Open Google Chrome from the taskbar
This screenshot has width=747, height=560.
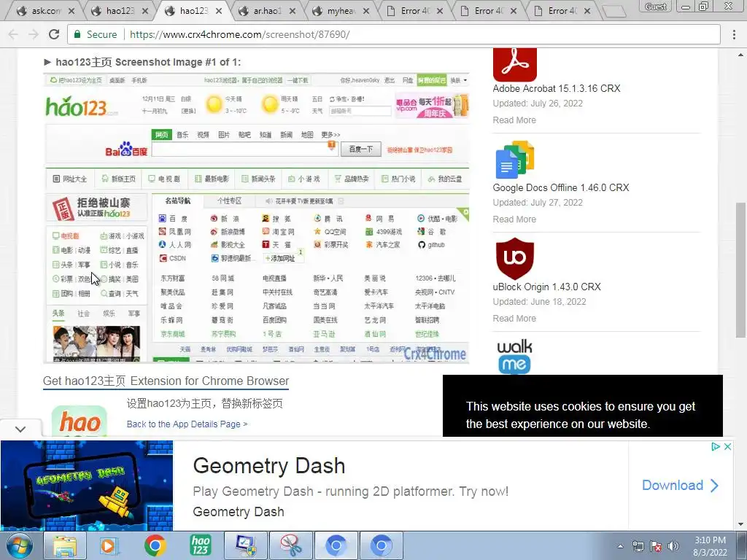click(155, 545)
